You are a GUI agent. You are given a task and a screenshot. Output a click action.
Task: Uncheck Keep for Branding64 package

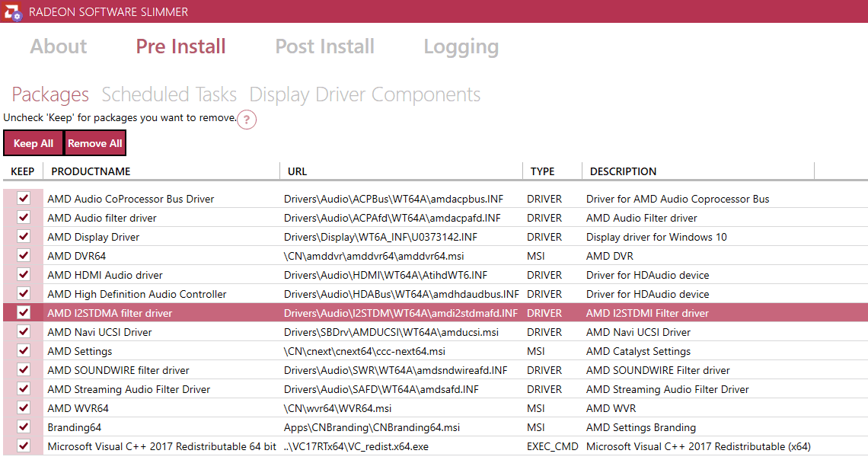pyautogui.click(x=24, y=427)
